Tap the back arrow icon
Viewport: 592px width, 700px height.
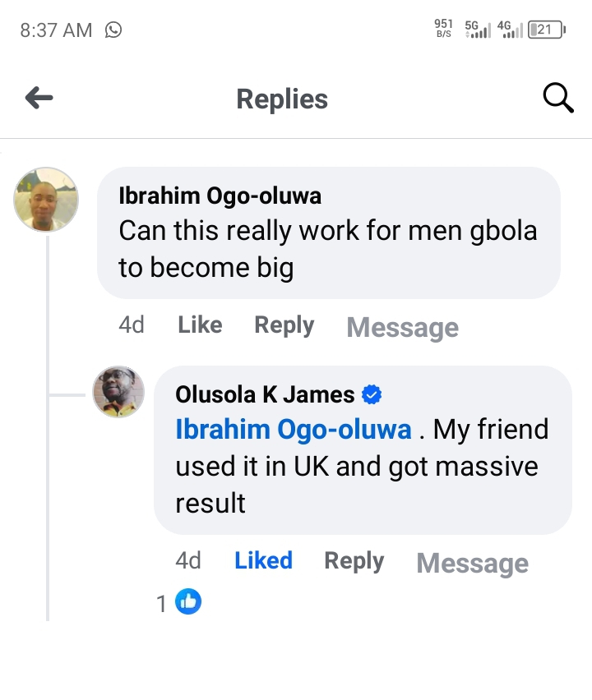[39, 99]
